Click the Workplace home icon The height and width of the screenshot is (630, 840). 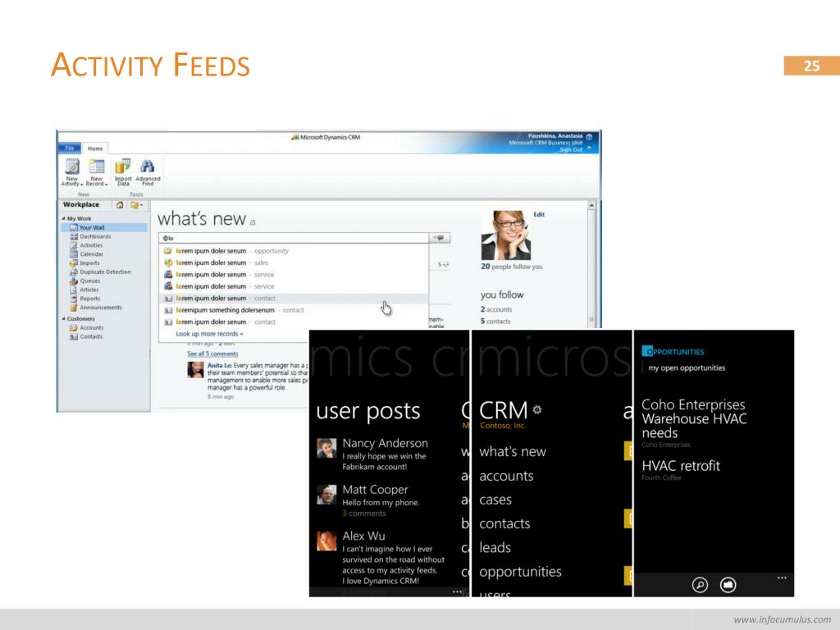(x=120, y=204)
